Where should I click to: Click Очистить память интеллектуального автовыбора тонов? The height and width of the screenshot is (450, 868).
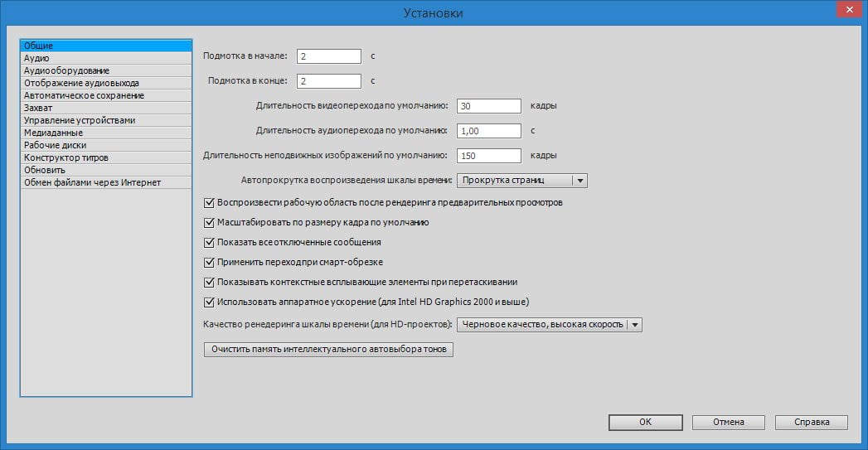[329, 349]
